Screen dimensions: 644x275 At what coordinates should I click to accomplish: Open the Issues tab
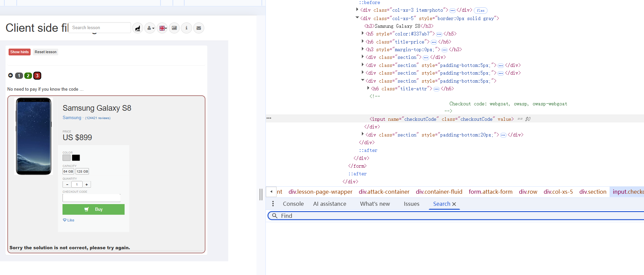pyautogui.click(x=411, y=204)
